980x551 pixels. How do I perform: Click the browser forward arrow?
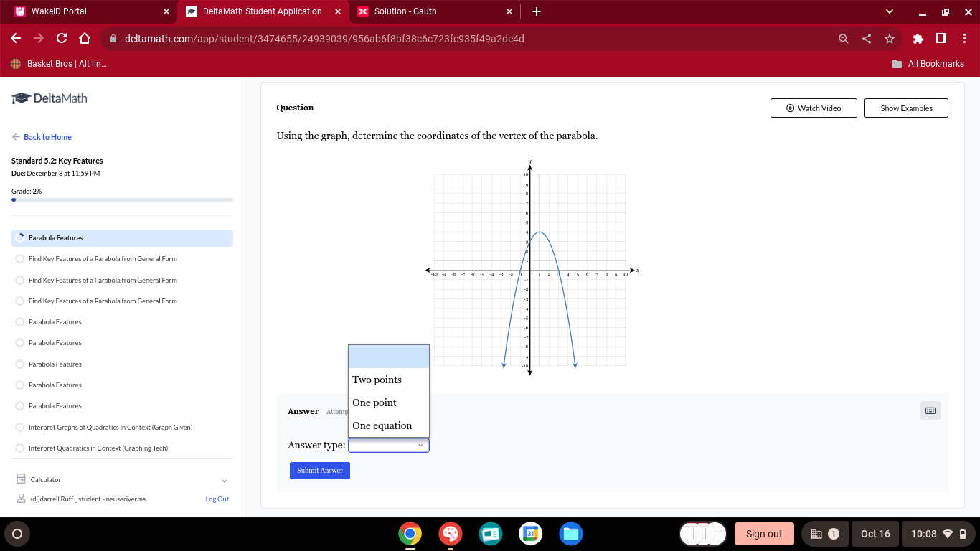click(x=39, y=39)
